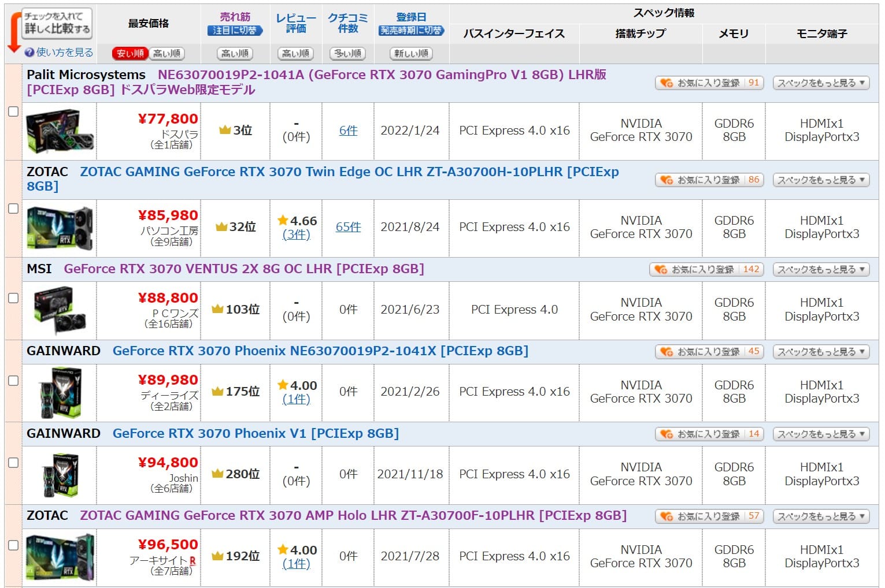Click the 103位 ranking crown icon
The height and width of the screenshot is (588, 885).
pos(218,310)
